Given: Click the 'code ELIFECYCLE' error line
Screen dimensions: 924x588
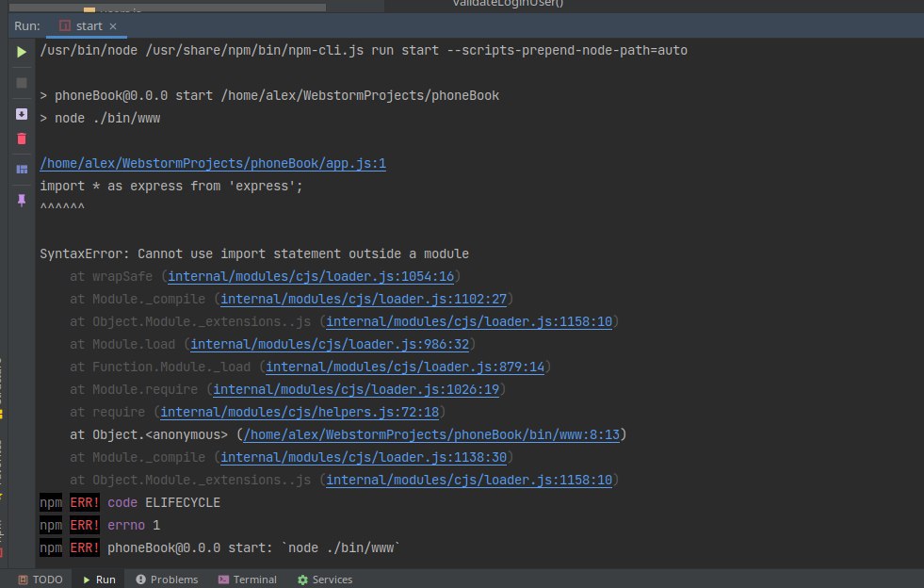Looking at the screenshot, I should 130,502.
